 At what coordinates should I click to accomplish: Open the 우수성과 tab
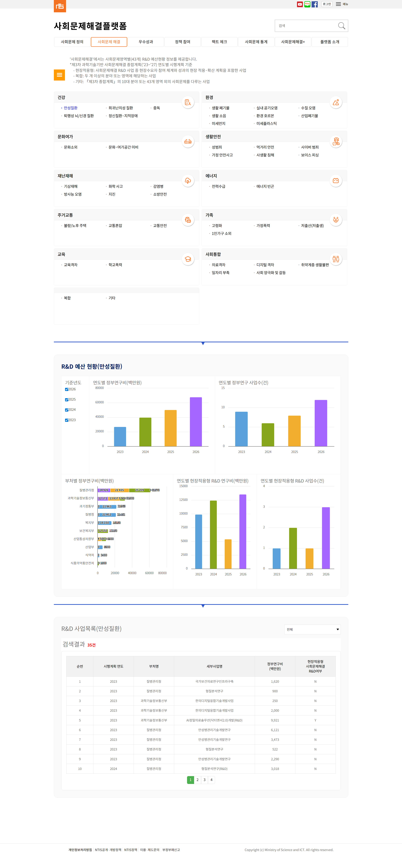click(146, 42)
